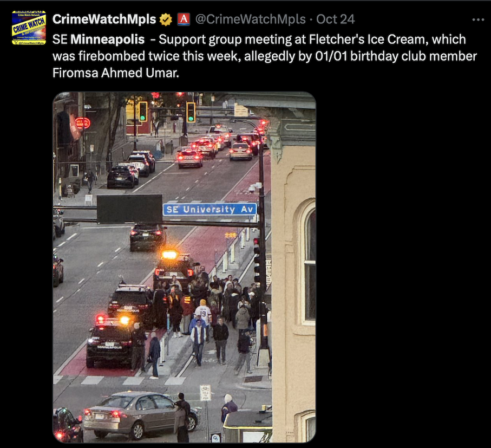Click the white number 19 jersey in photo

point(203,314)
